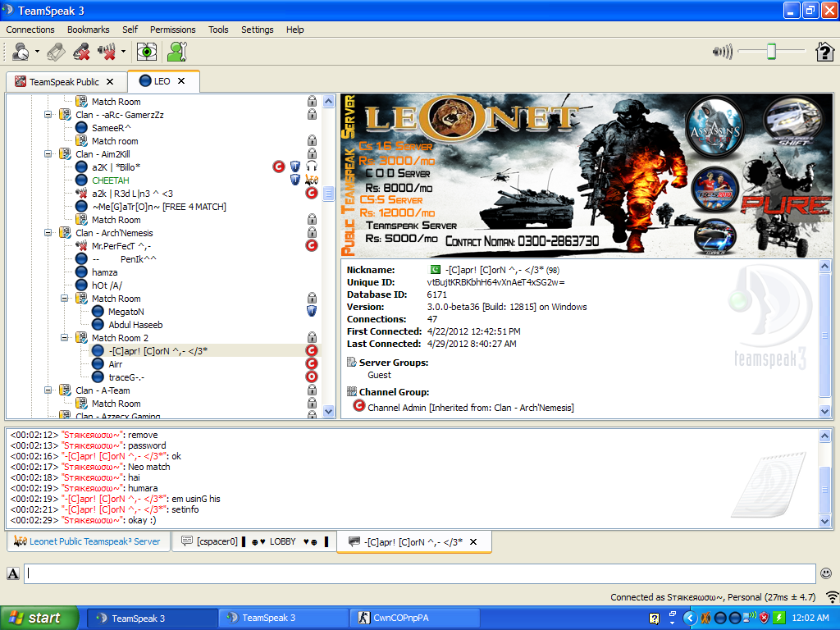
Task: Adjust the volume slider handle
Action: [x=771, y=52]
